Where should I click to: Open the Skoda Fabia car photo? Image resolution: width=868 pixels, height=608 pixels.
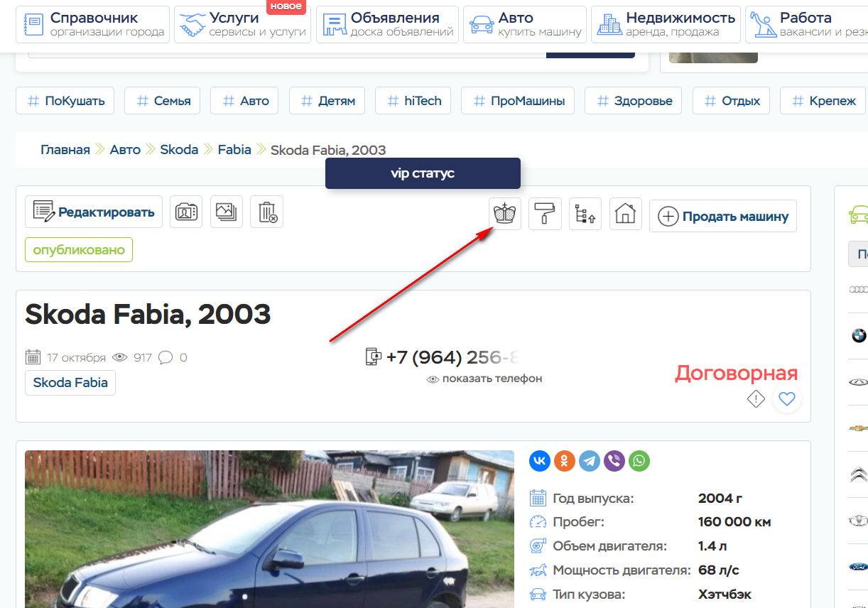[x=269, y=529]
